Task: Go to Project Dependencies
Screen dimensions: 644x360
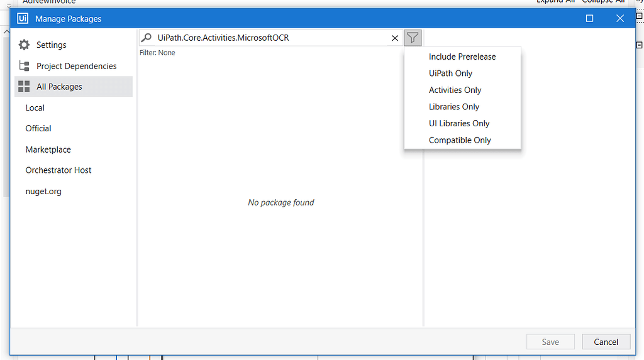Action: 74,66
